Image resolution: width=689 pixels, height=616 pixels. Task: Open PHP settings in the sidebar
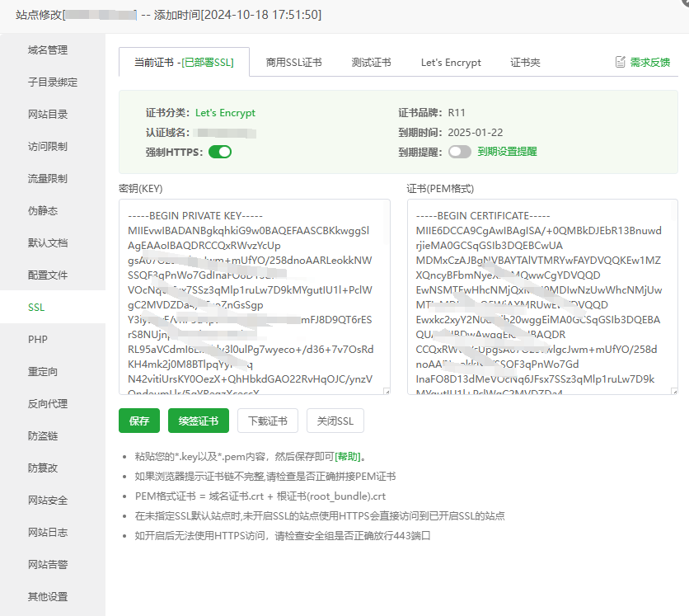pyautogui.click(x=38, y=340)
